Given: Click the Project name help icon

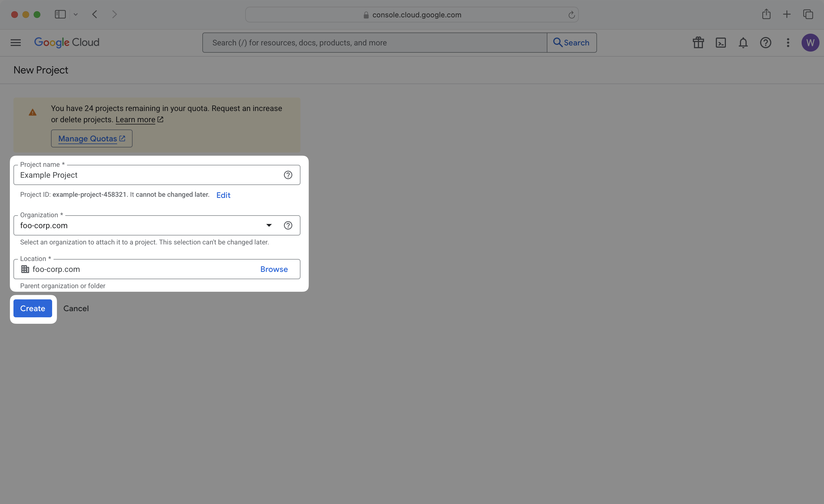Looking at the screenshot, I should (288, 175).
